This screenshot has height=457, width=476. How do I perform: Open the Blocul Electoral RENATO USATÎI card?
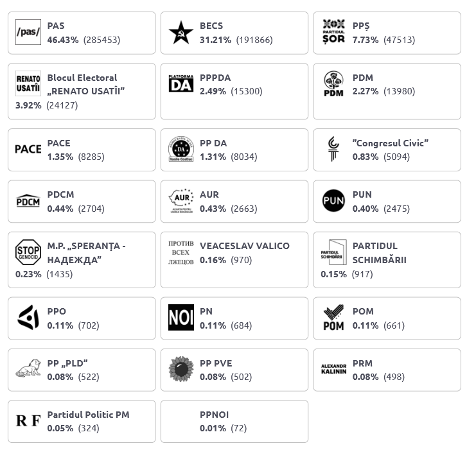click(x=82, y=91)
